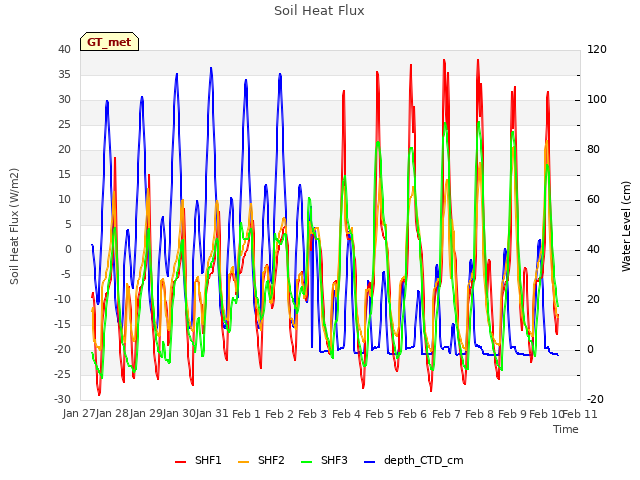Select the depth_CTD_cm legend label

click(x=424, y=461)
